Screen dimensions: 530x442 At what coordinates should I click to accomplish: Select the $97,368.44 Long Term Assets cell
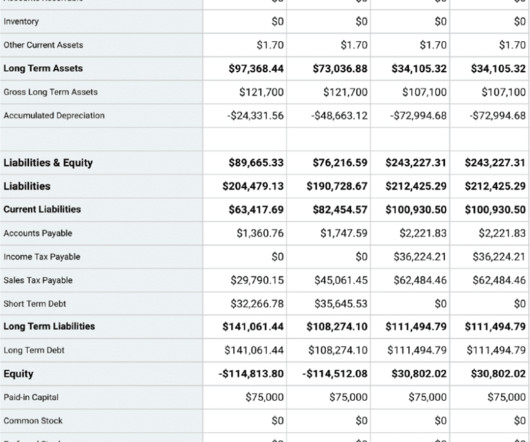[256, 69]
